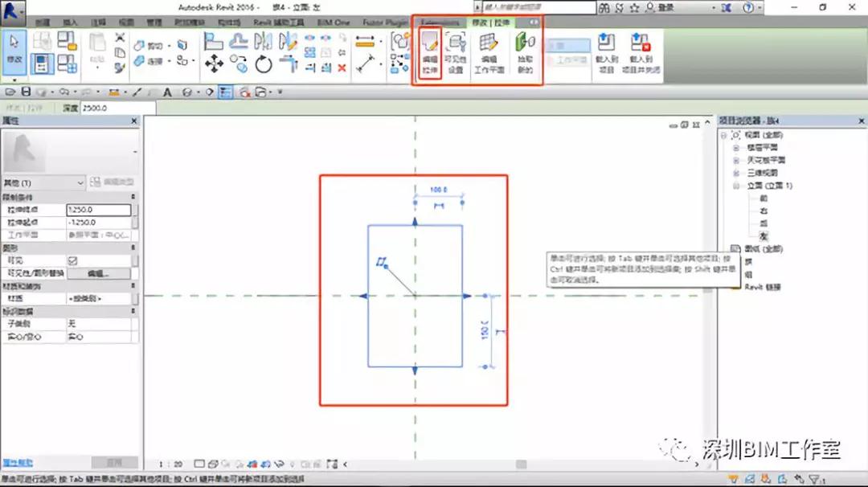This screenshot has width=868, height=487.
Task: Click the Edit Extrusion ribbon button
Action: click(x=429, y=53)
